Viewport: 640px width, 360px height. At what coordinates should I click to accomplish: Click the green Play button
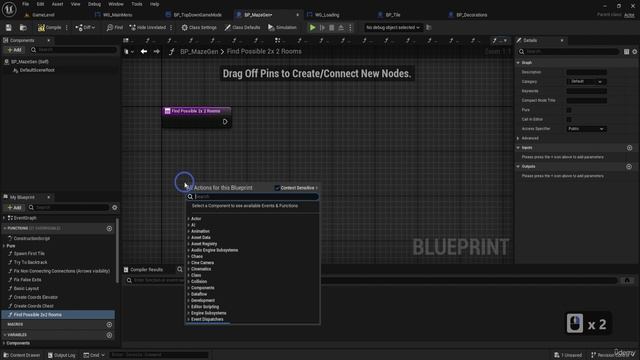(x=312, y=27)
